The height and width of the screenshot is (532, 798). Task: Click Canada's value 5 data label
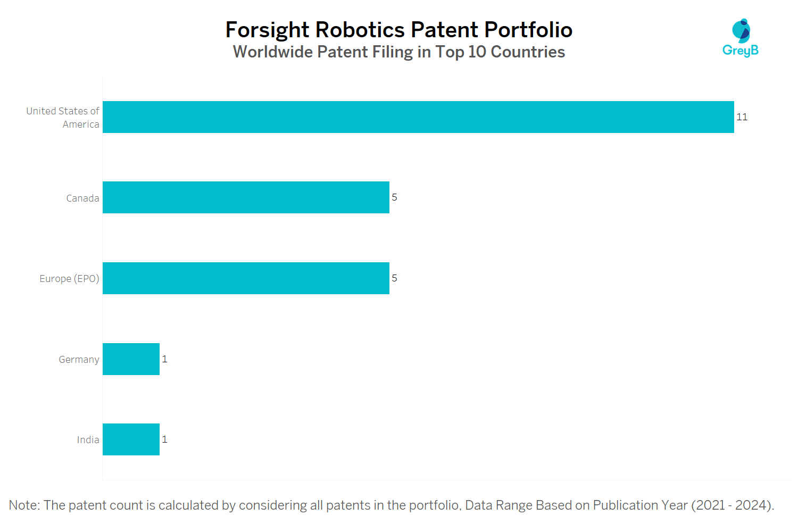tap(394, 197)
